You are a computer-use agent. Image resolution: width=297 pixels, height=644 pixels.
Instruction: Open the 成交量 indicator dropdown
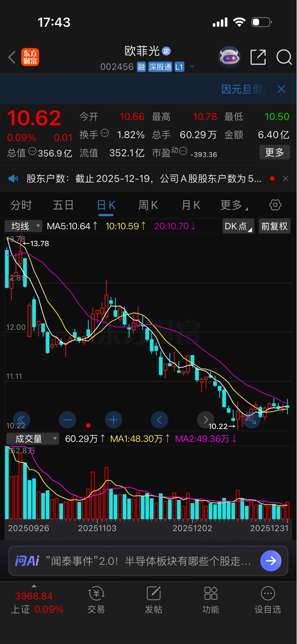32,439
